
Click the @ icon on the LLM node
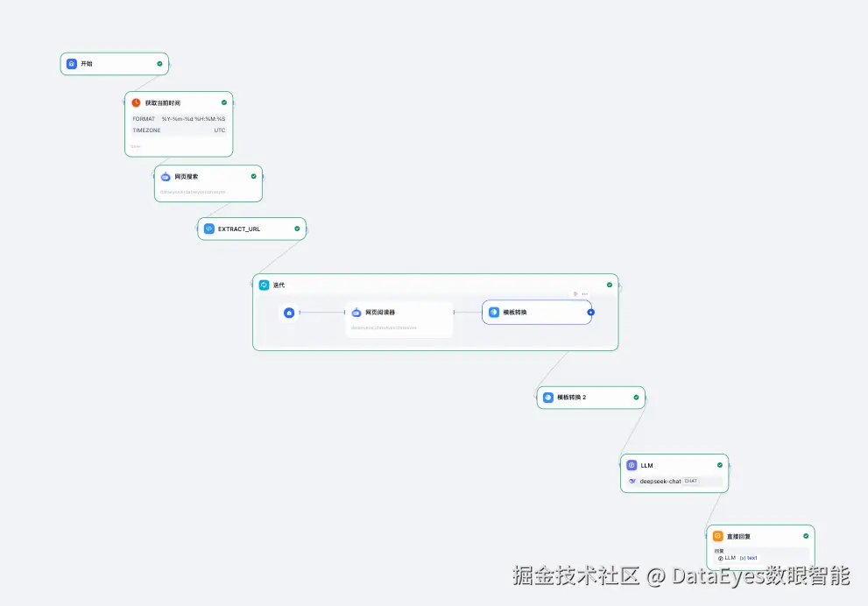[x=632, y=465]
